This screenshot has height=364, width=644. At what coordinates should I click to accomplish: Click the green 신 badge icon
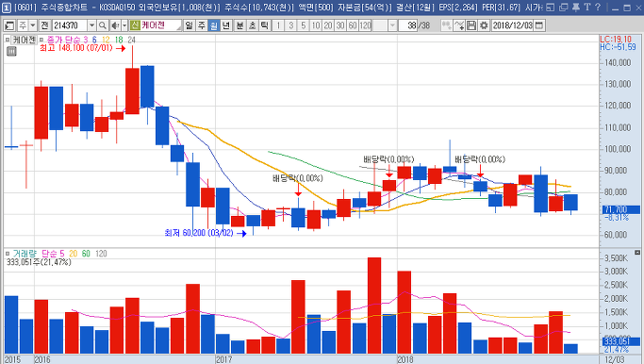pos(135,25)
